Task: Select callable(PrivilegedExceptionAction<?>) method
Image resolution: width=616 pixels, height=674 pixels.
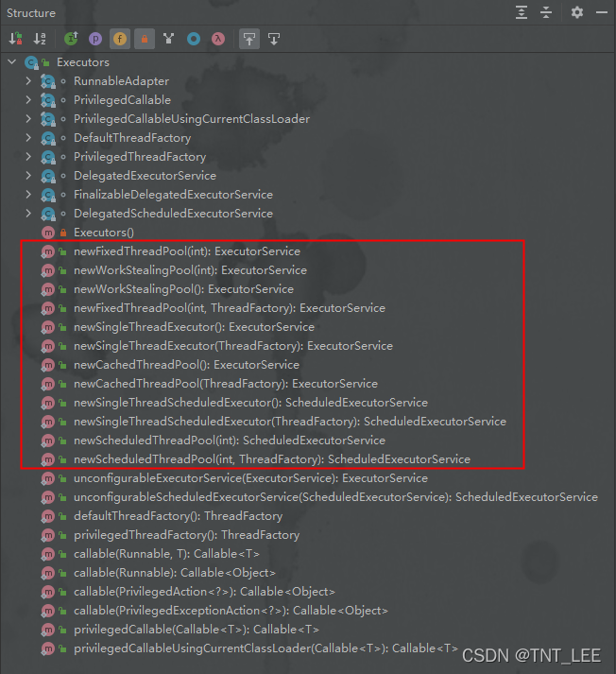Action: click(x=231, y=611)
